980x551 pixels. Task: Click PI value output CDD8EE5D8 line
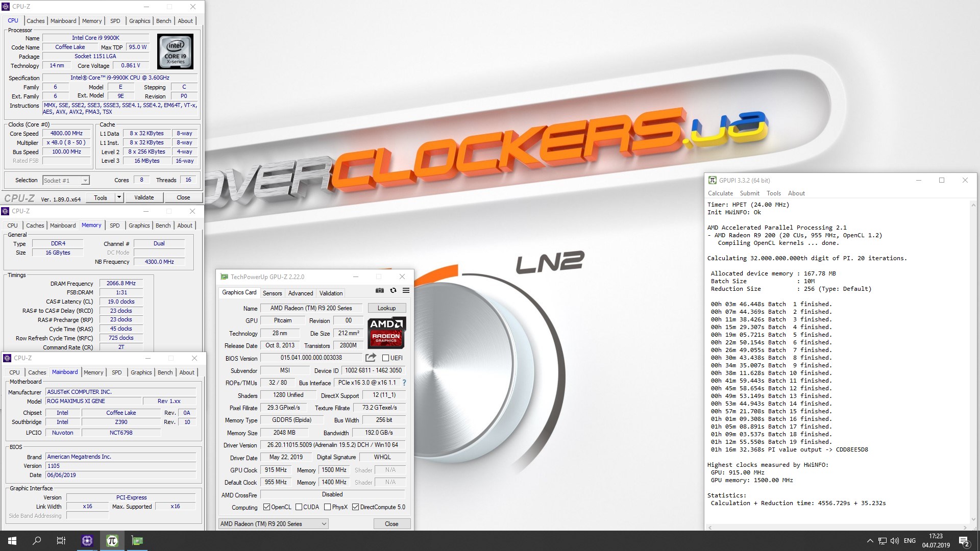click(x=789, y=449)
